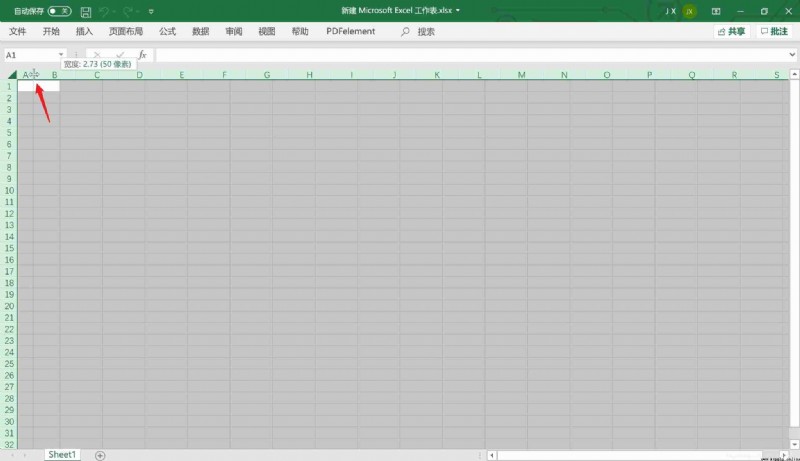Add a new sheet with plus icon

[x=100, y=455]
